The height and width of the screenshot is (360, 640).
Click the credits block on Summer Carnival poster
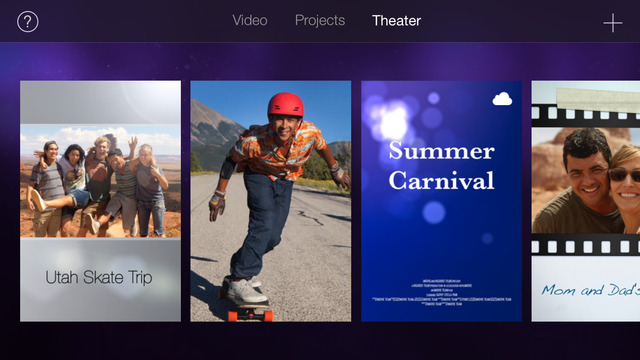click(441, 293)
